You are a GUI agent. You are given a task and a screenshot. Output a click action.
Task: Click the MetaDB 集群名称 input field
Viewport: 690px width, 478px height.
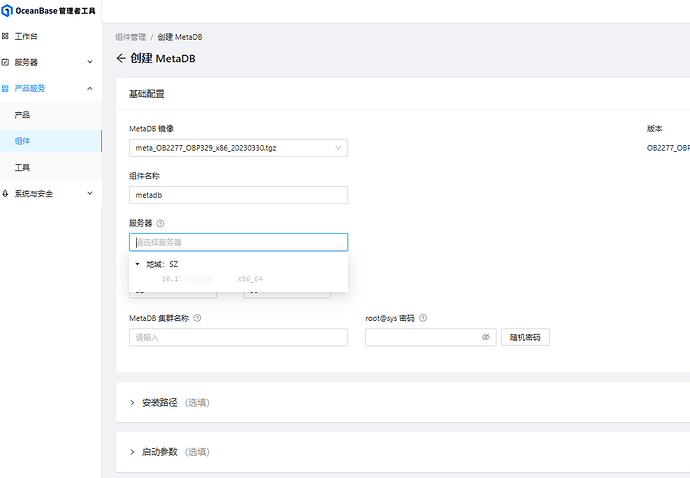coord(238,337)
